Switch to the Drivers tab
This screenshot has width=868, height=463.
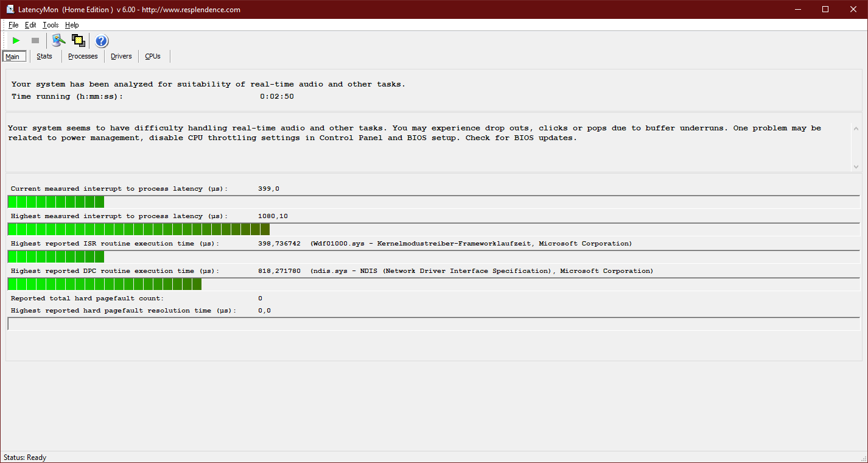(x=121, y=56)
